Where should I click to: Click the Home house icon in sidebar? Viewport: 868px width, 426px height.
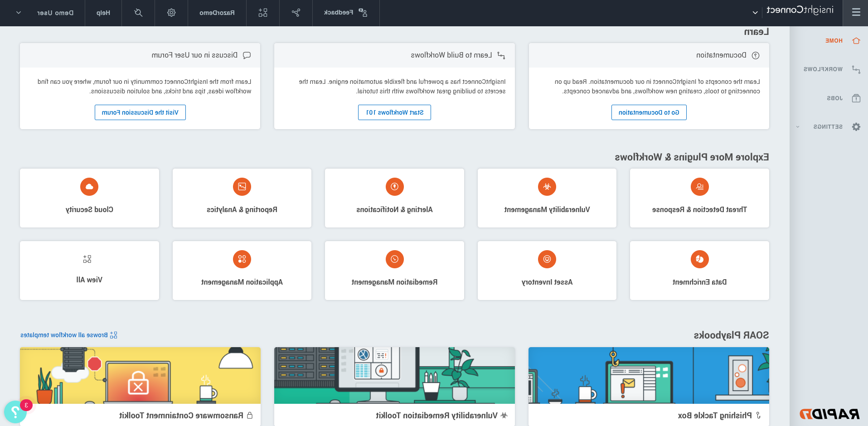[x=856, y=41]
